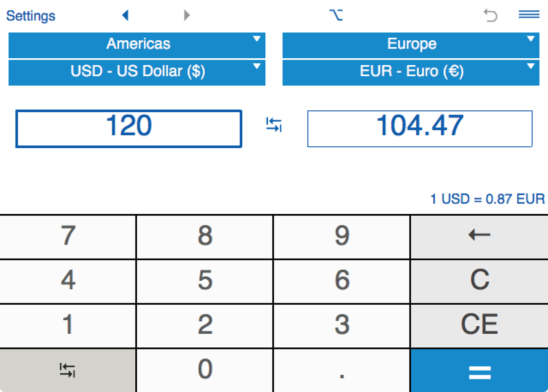Open the hamburger menu icon

(x=529, y=14)
